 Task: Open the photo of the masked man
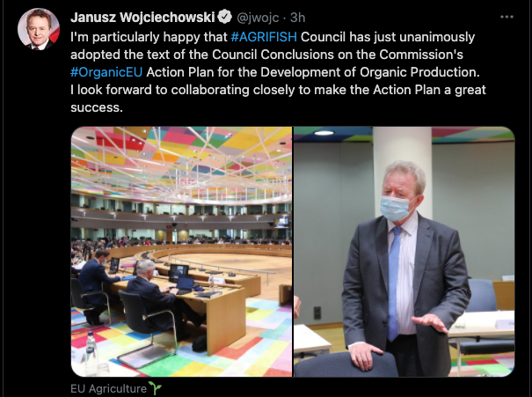[x=404, y=252]
